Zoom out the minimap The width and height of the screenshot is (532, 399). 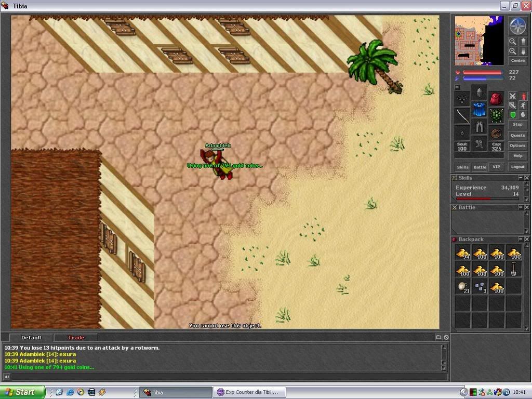click(513, 42)
